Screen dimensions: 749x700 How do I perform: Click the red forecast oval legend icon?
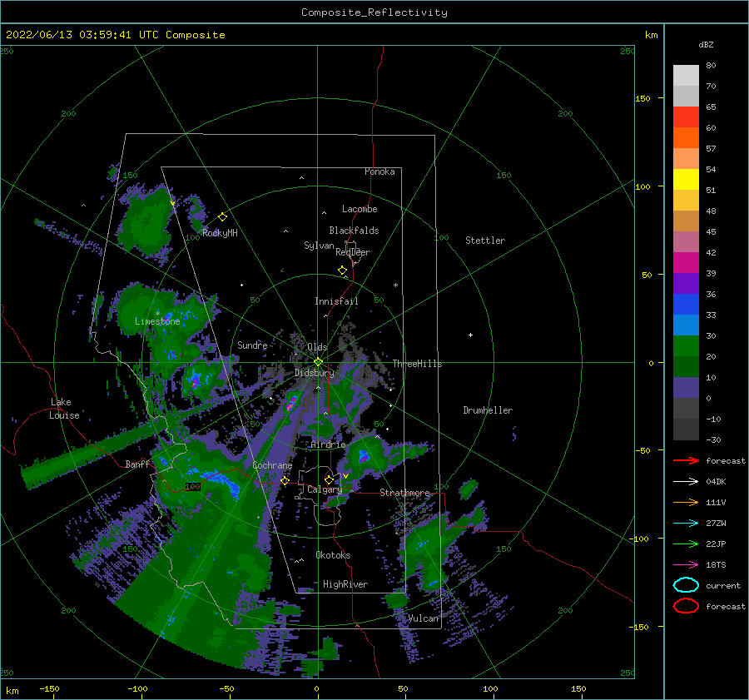tap(686, 606)
